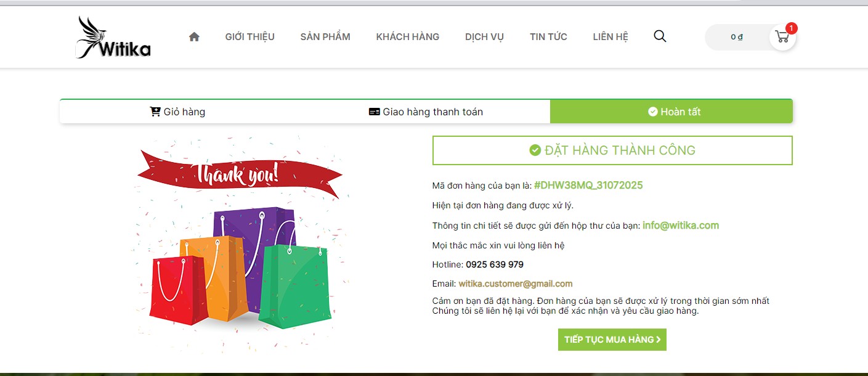Click order code #DHW38MQ_31072025
This screenshot has width=868, height=376.
pyautogui.click(x=588, y=186)
